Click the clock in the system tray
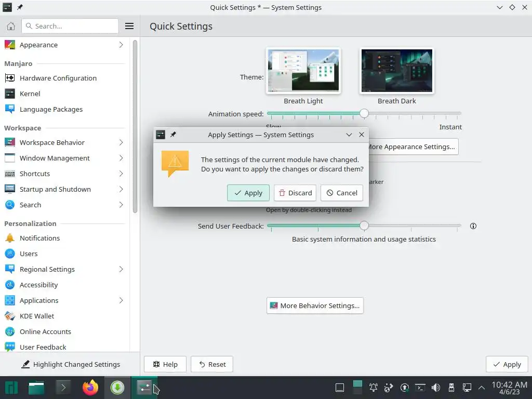 (509, 388)
